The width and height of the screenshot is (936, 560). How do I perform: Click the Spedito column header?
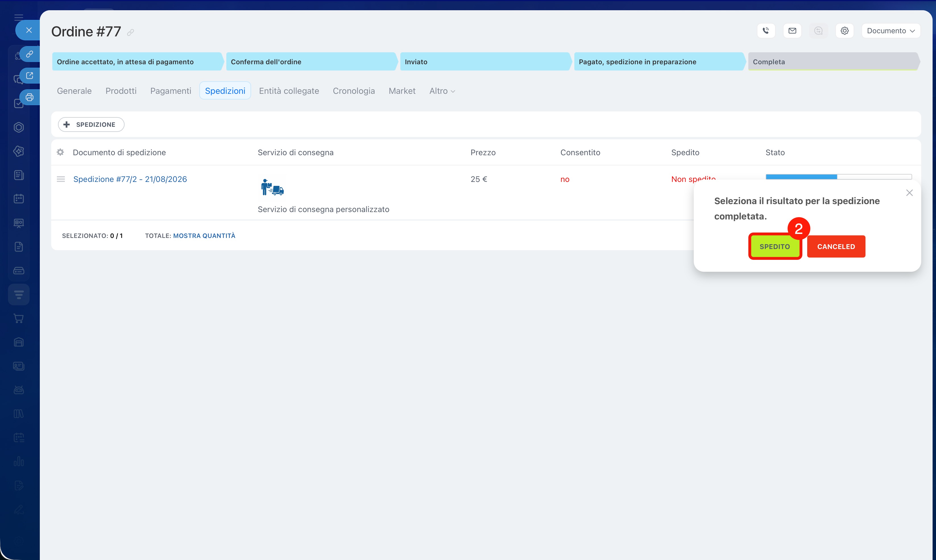tap(685, 152)
